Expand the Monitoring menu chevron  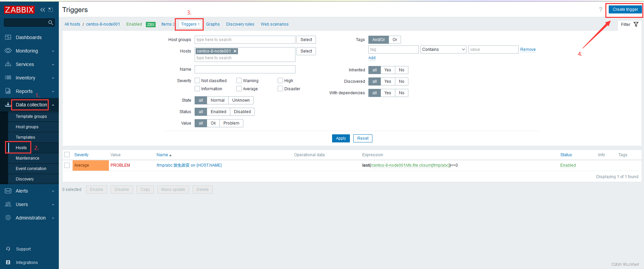click(53, 51)
